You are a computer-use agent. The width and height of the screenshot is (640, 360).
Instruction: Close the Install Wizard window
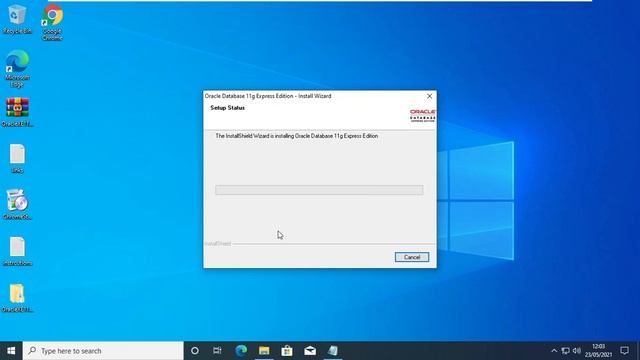click(x=429, y=96)
